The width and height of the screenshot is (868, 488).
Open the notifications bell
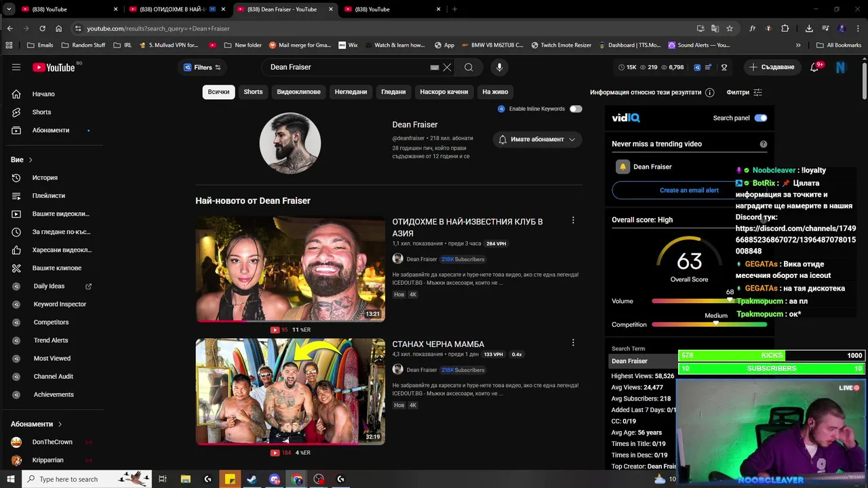[x=816, y=67]
